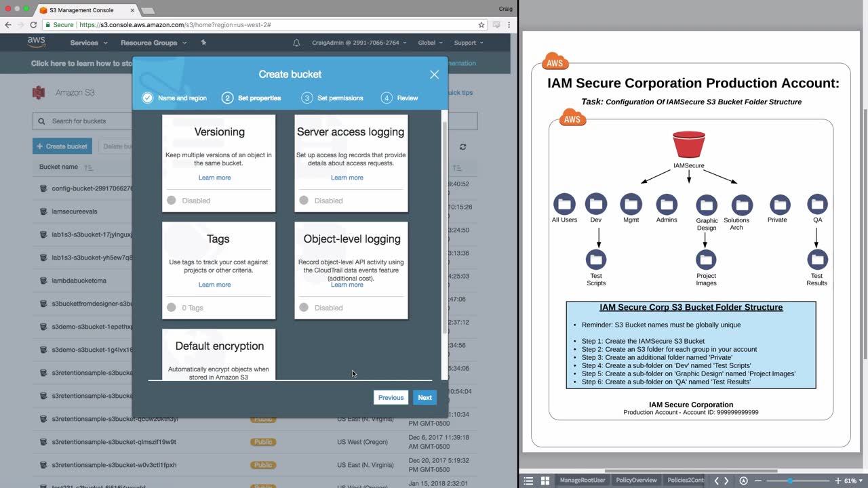Switch to the PolicyOverview page tab

coord(636,481)
